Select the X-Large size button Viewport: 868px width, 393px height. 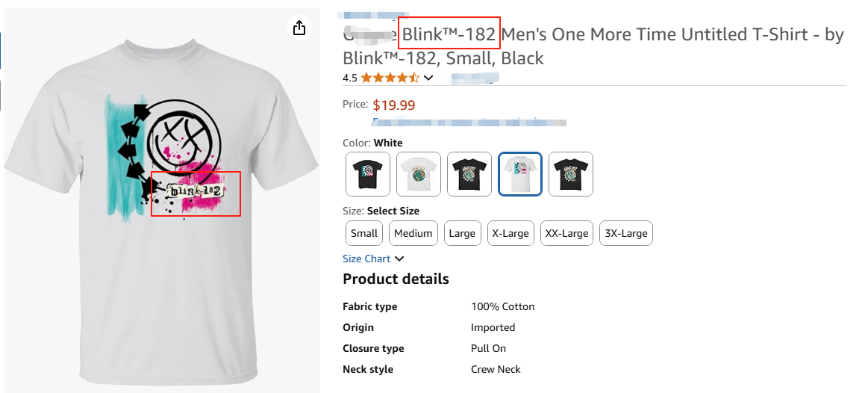click(511, 233)
